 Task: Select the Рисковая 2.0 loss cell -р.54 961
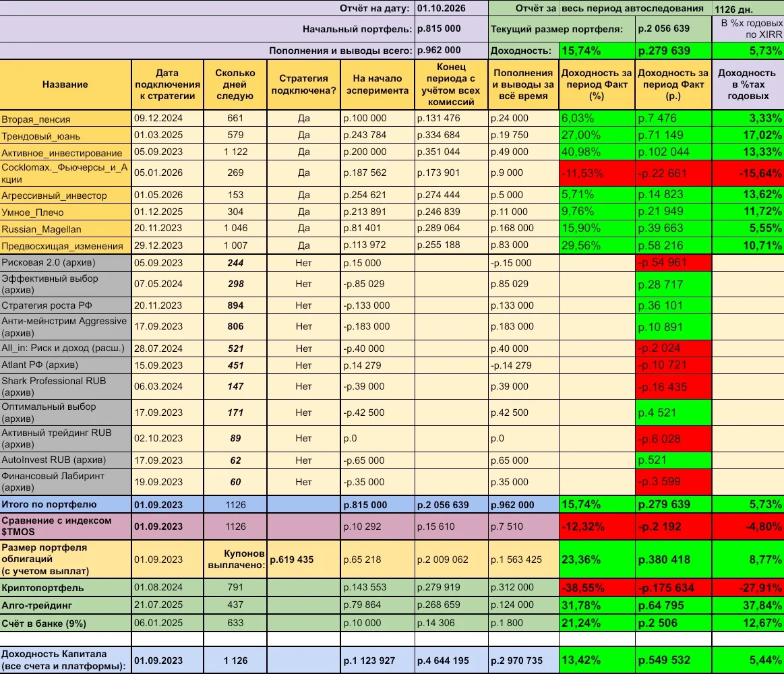click(x=673, y=262)
